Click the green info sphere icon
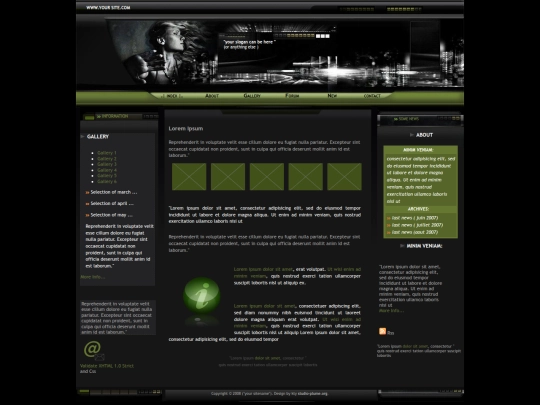 pyautogui.click(x=201, y=295)
